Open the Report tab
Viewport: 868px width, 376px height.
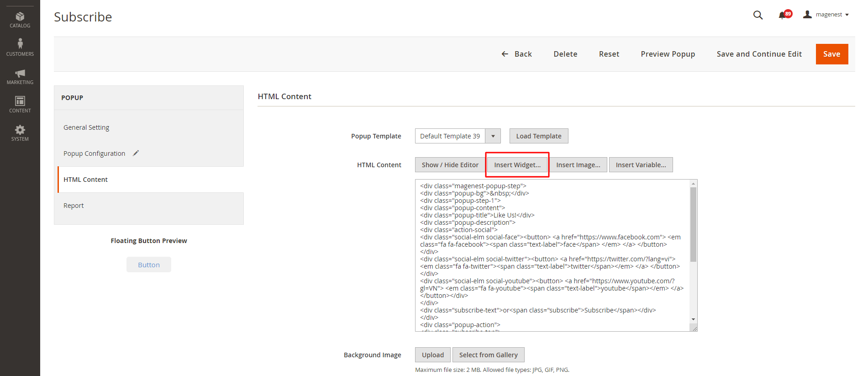point(74,206)
